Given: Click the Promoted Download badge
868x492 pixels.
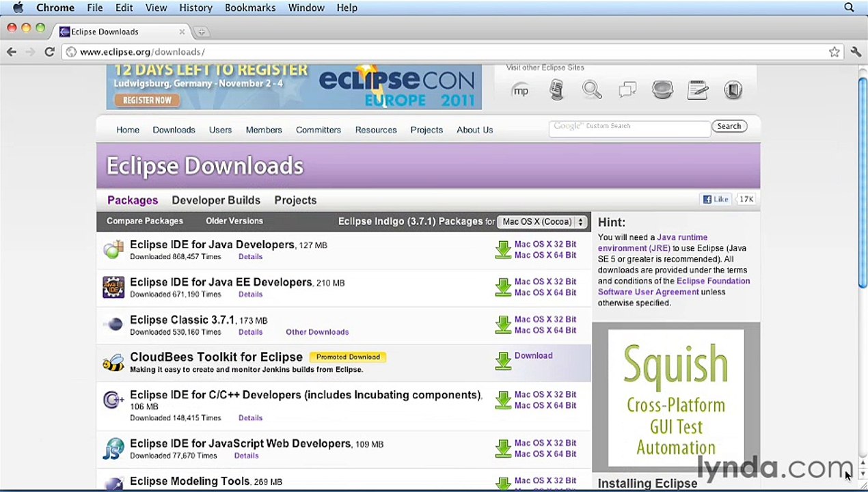Looking at the screenshot, I should coord(348,357).
